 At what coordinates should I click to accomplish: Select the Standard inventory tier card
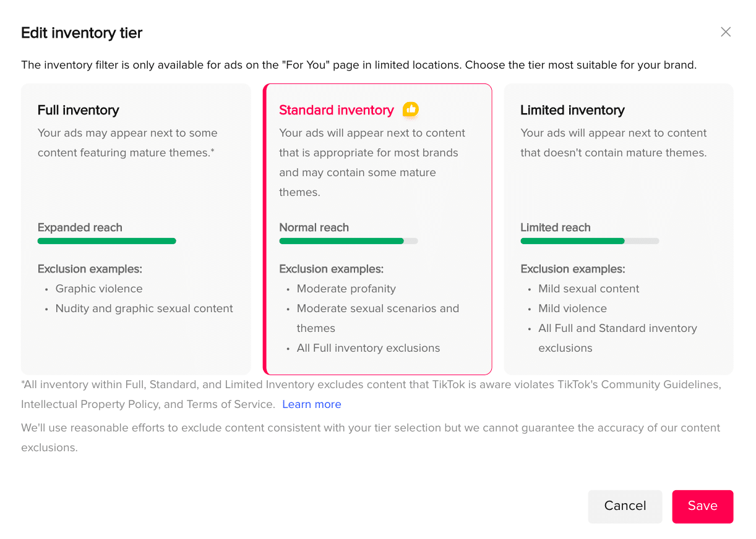377,229
